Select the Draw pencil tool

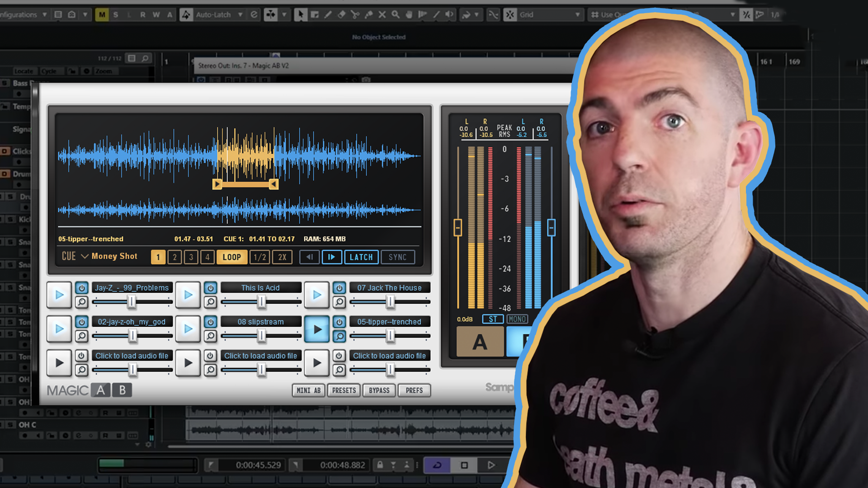coord(328,14)
